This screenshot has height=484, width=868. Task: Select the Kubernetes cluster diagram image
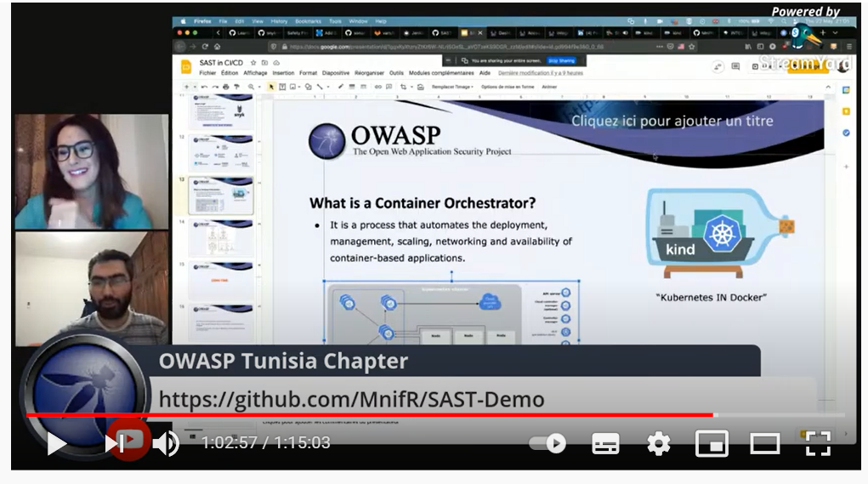pos(451,312)
